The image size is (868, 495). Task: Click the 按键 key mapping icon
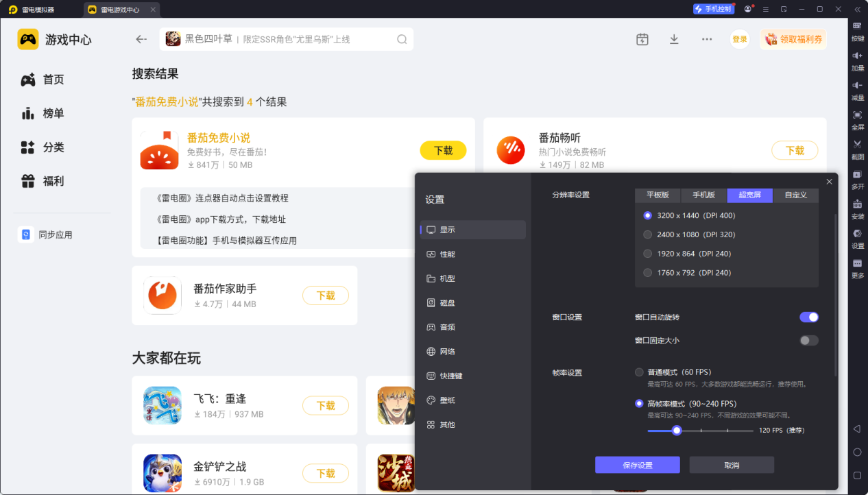point(857,32)
